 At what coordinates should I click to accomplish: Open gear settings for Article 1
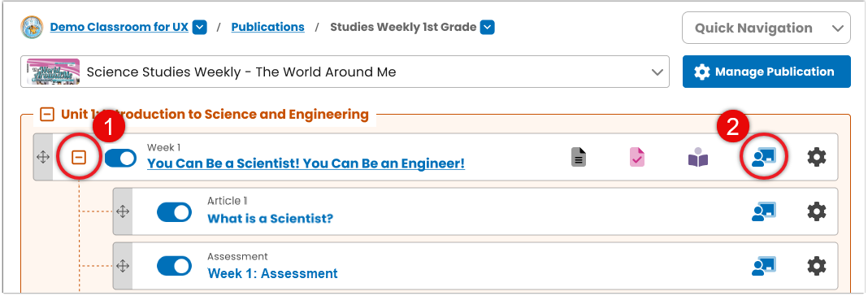click(x=817, y=211)
